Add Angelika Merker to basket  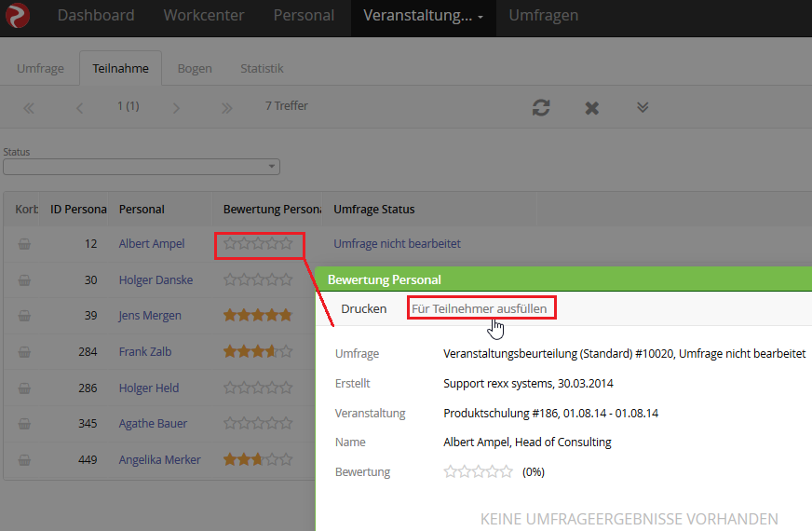24,460
